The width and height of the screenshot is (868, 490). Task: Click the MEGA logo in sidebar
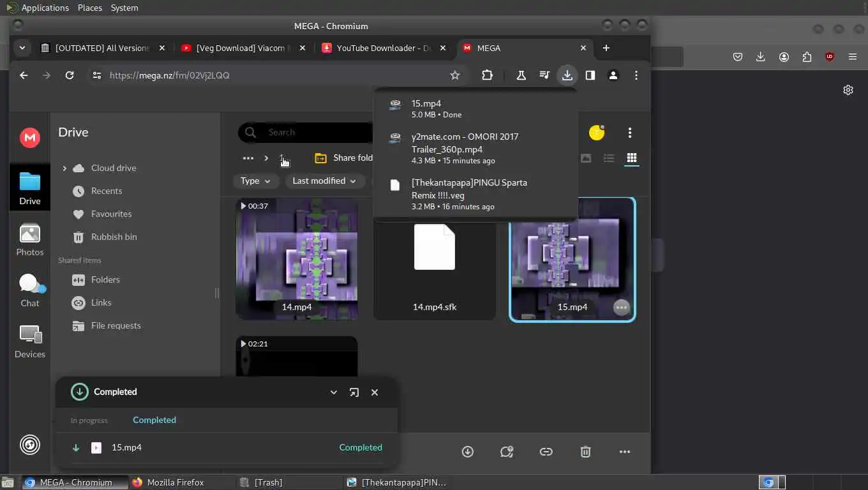click(x=30, y=137)
